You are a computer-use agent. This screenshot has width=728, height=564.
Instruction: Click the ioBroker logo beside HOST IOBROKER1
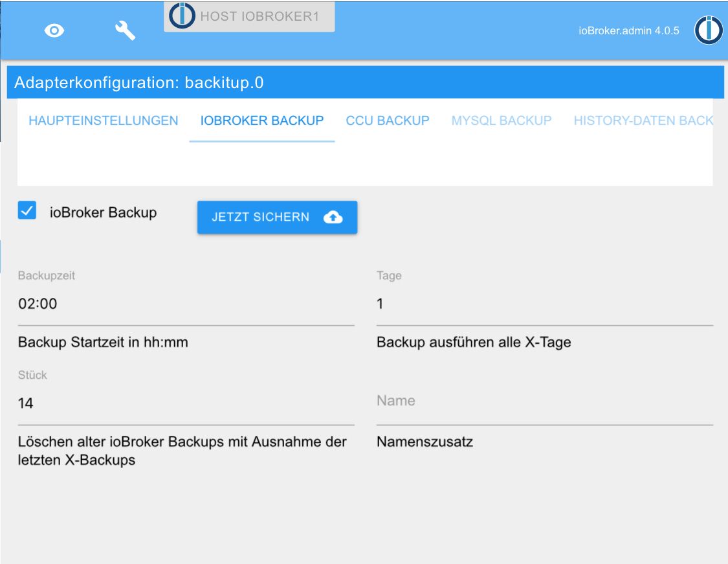[x=182, y=16]
